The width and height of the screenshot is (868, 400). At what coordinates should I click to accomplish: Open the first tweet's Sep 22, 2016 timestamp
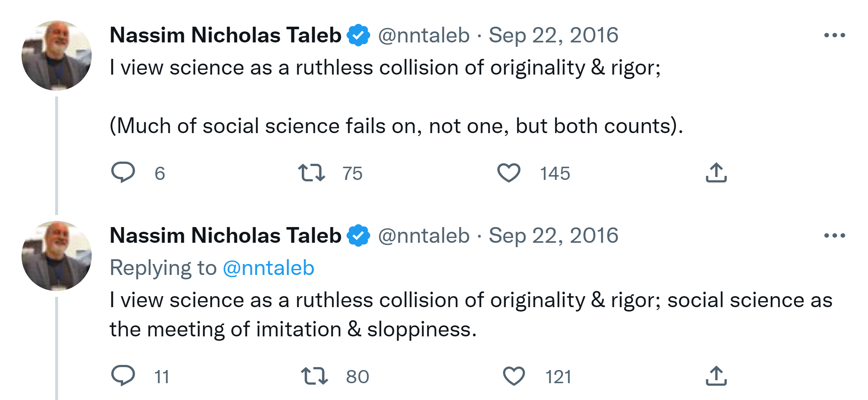[x=553, y=35]
